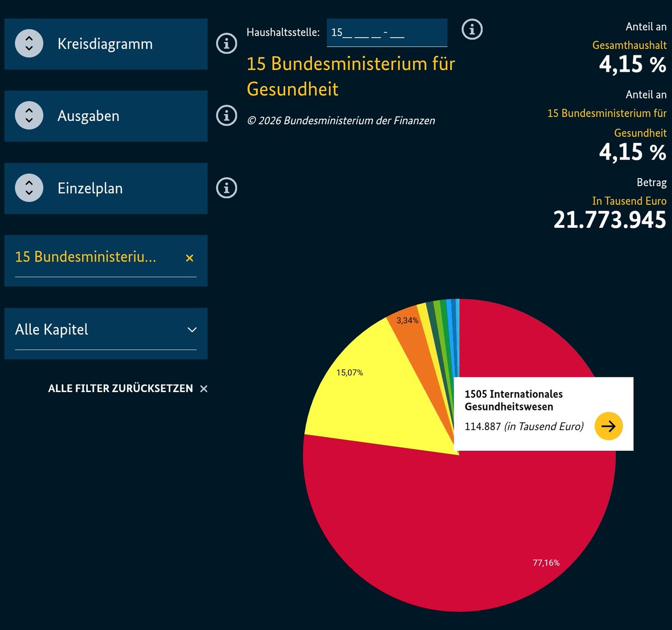Viewport: 672px width, 630px height.
Task: Open info icon beside Einzelplan selector
Action: point(227,188)
